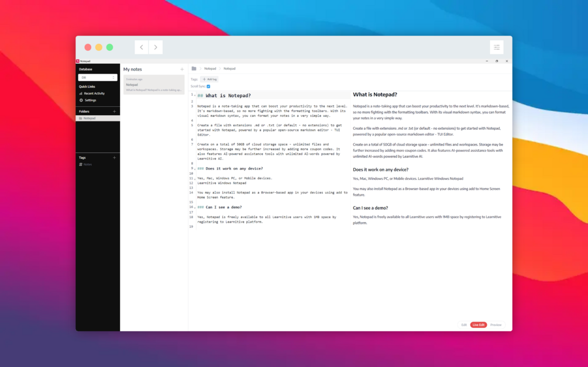Collapse the line 9 heading fold arrow
588x367 pixels.
click(195, 169)
